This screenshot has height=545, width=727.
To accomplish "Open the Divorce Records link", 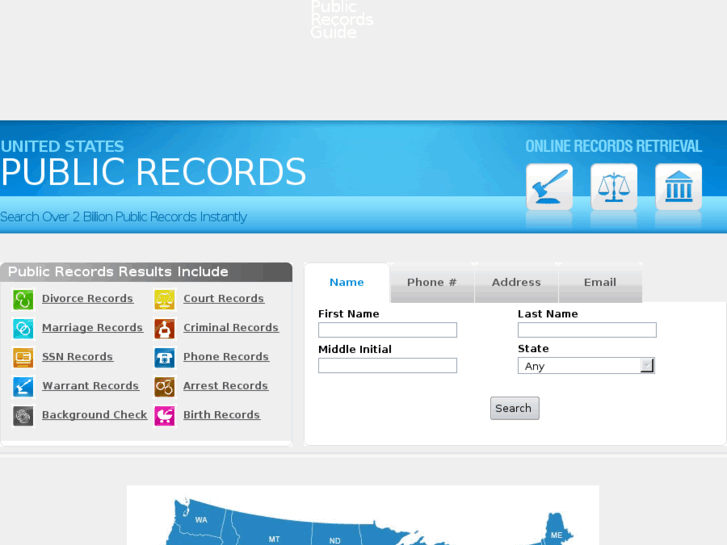I will [x=88, y=299].
